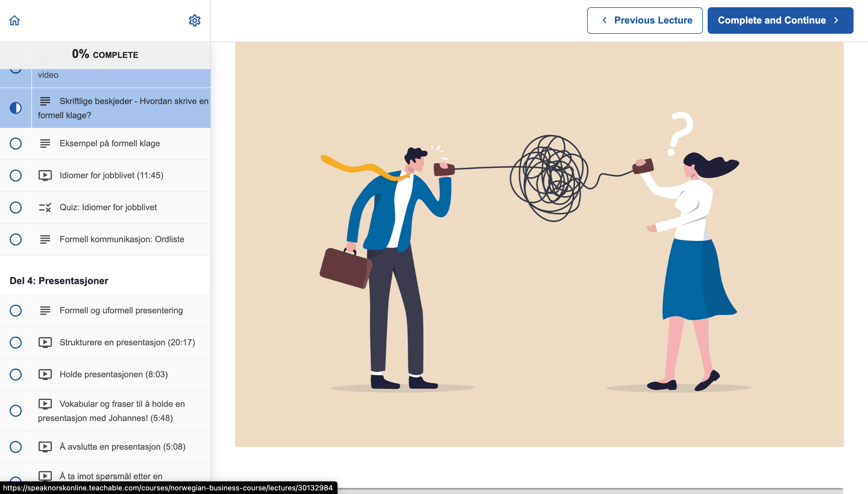
Task: Click quiz icon beside Quiz: Idiomer for jobblivet
Action: pos(45,207)
